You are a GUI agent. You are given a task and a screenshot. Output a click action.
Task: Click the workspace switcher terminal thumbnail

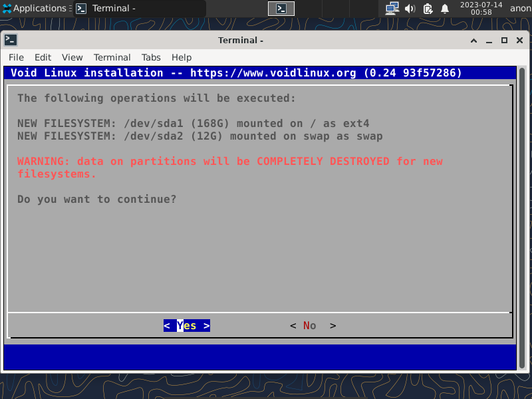pyautogui.click(x=281, y=9)
